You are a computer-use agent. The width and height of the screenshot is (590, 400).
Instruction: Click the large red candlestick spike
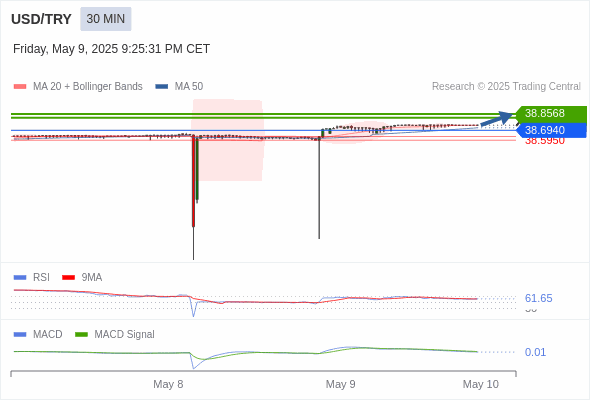pos(193,181)
